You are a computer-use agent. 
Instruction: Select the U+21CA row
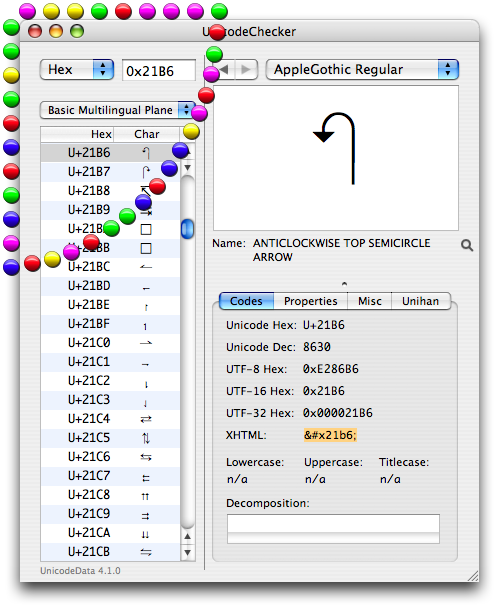[110, 533]
